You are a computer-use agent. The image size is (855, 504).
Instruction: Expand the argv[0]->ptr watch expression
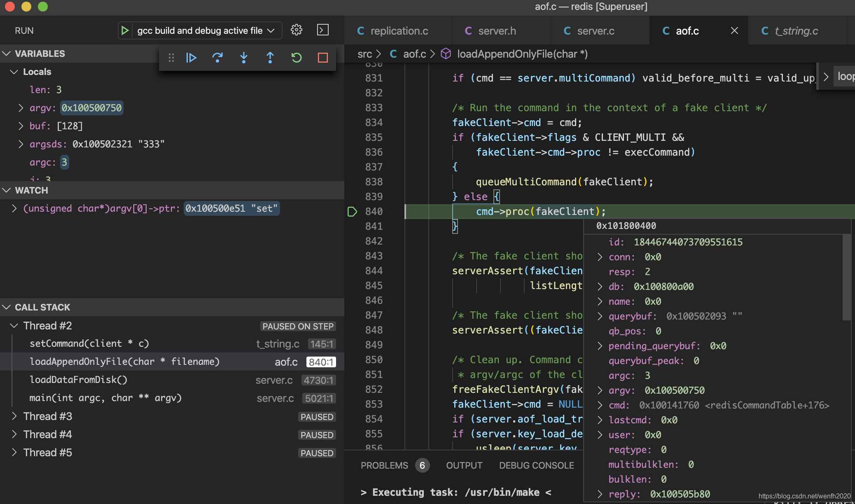coord(14,208)
